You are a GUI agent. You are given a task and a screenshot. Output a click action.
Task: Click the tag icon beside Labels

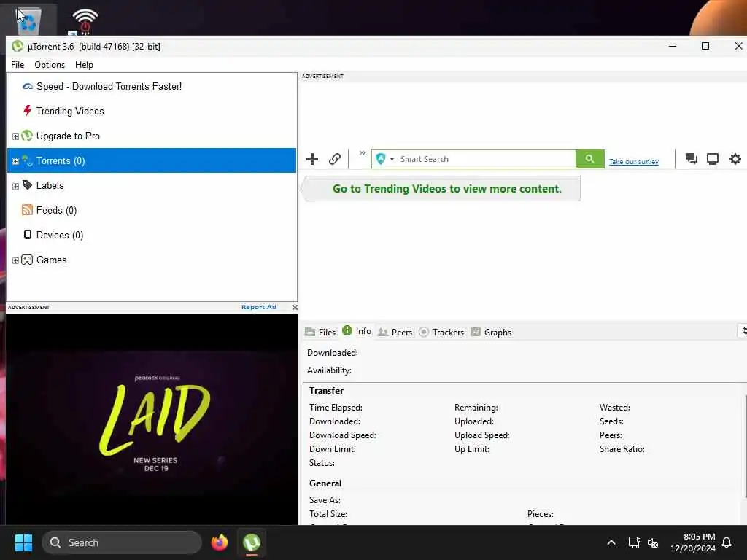pos(27,184)
